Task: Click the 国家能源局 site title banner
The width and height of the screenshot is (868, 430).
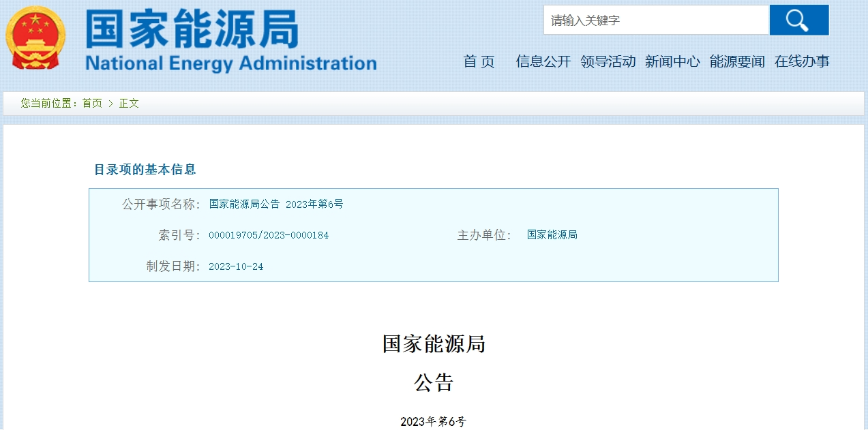Action: tap(192, 30)
